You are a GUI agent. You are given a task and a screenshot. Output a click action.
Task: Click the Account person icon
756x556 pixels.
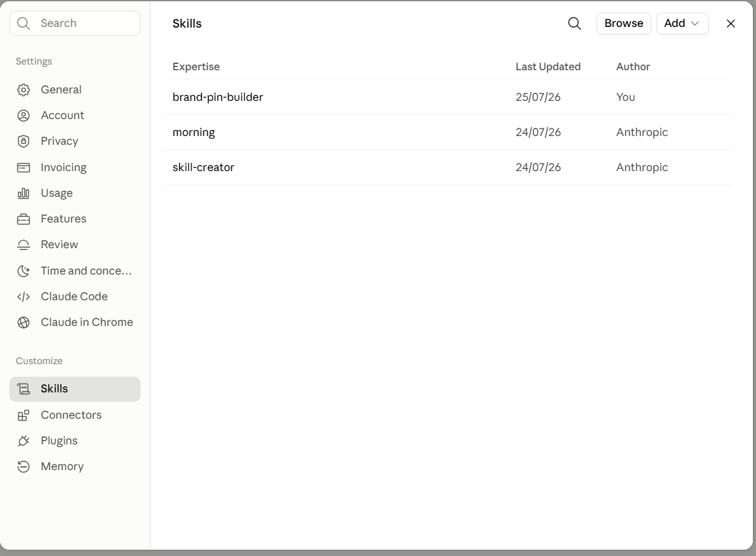point(23,115)
